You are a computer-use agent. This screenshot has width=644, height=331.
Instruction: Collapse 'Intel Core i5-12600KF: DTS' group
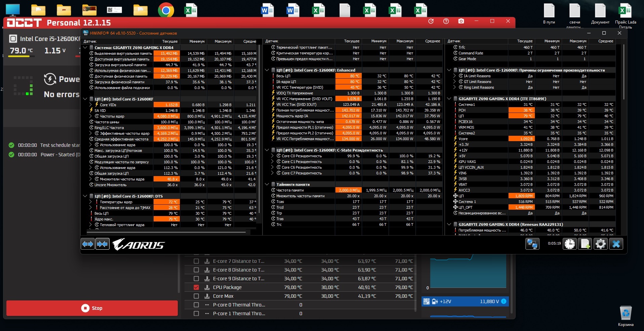pos(85,196)
